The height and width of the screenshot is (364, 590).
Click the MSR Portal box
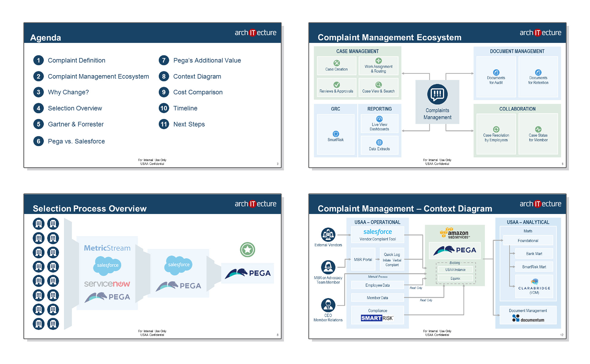coord(363,260)
